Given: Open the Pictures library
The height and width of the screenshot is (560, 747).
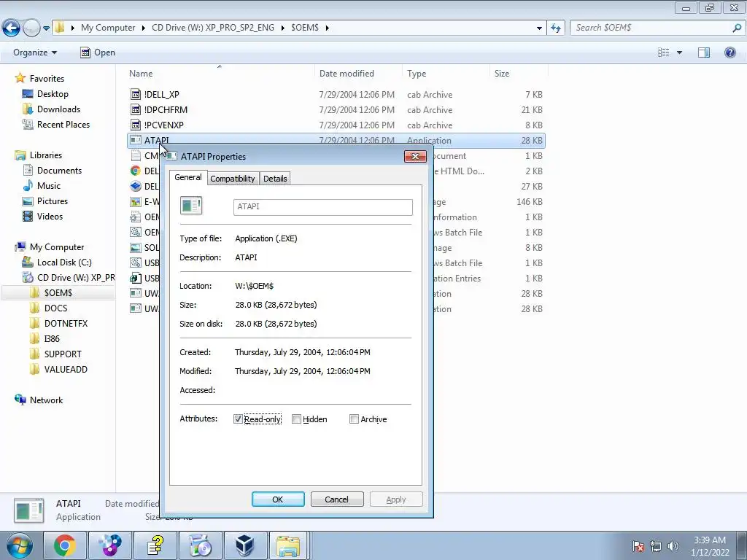Looking at the screenshot, I should coord(52,201).
